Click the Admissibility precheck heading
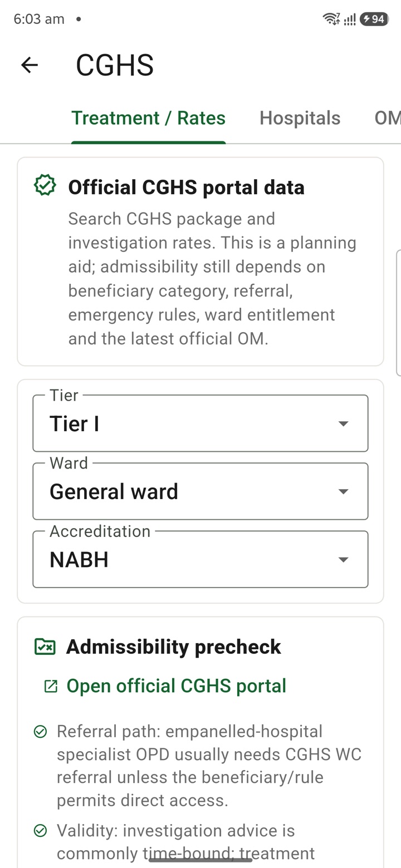 [174, 647]
